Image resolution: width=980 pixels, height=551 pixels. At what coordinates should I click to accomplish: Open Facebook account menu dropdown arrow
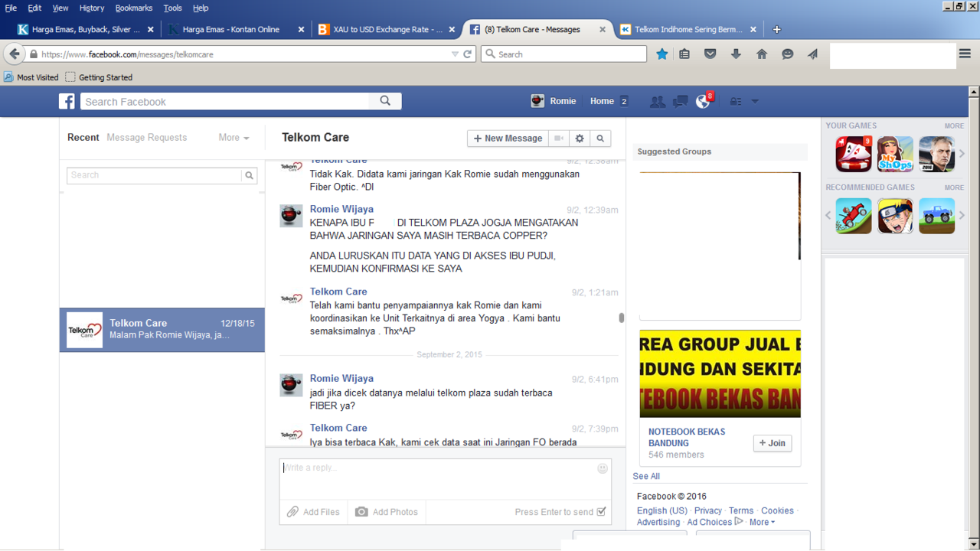(755, 101)
